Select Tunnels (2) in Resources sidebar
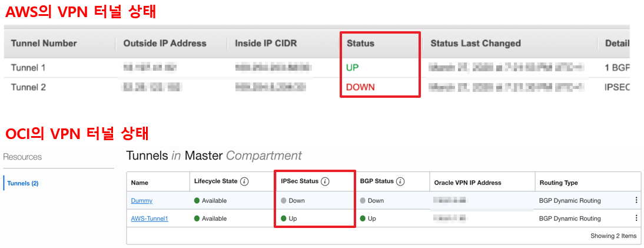644x248 pixels. click(23, 183)
